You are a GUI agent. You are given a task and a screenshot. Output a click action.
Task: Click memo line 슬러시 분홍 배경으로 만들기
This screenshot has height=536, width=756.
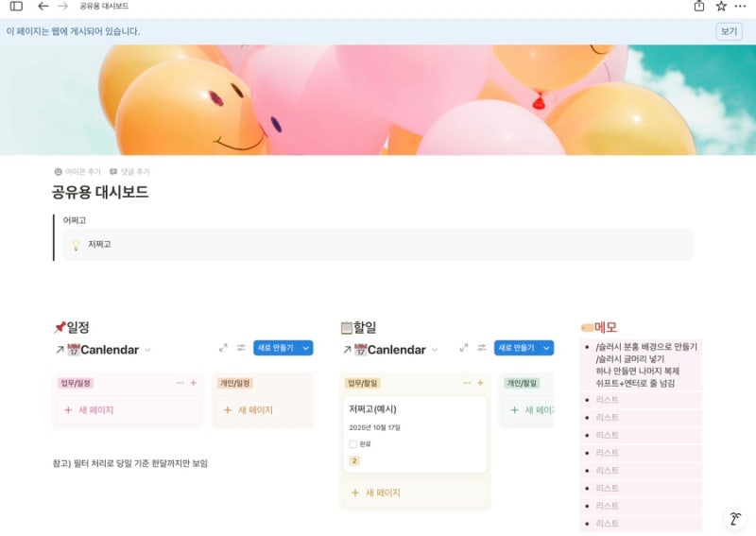pos(646,347)
